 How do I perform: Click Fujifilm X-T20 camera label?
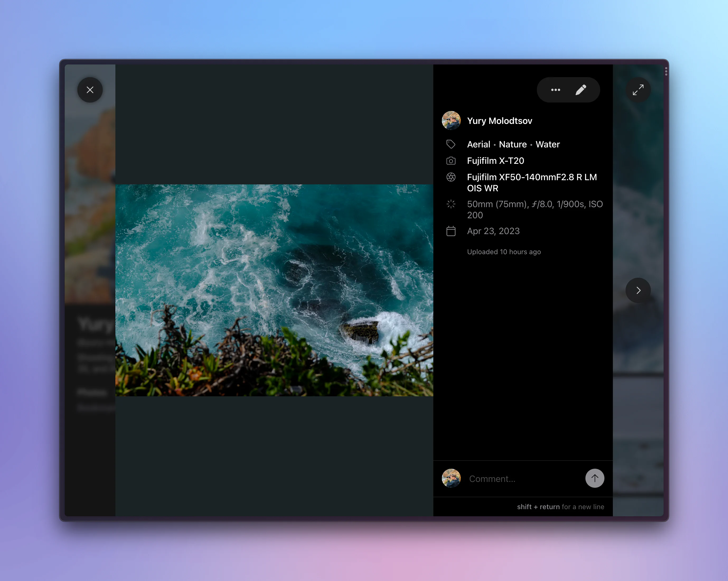pyautogui.click(x=495, y=161)
